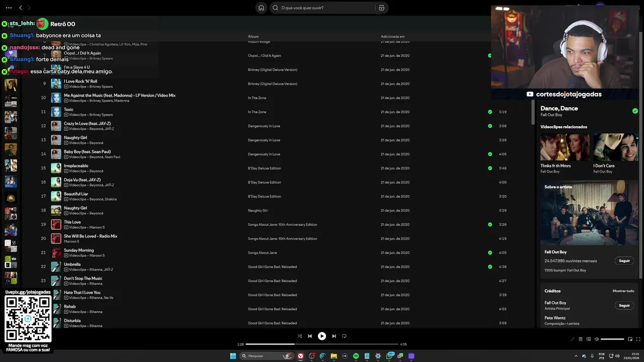Adjust the volume slider
Screen dimensions: 644x362
[612, 339]
